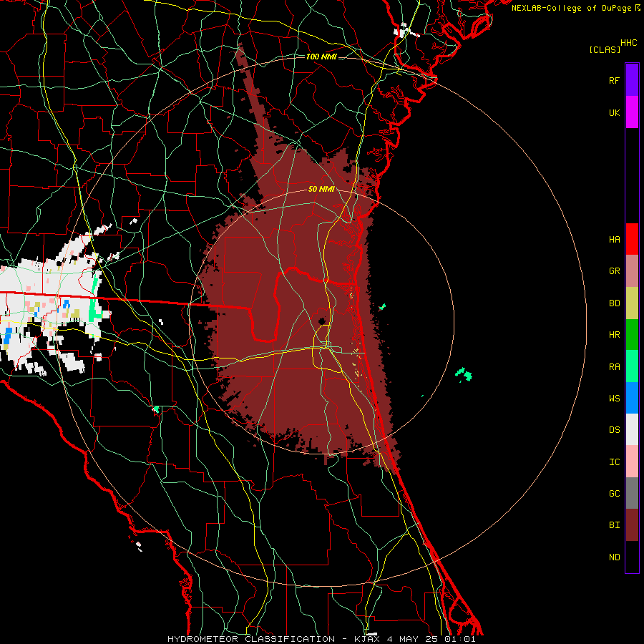The width and height of the screenshot is (644, 644).
Task: Click the 100 NMI range ring label
Action: (321, 57)
